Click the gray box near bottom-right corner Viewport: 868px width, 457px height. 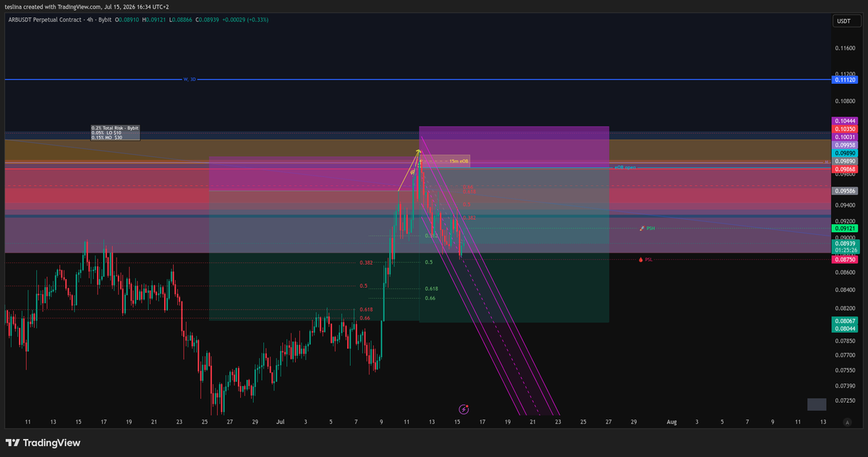pyautogui.click(x=817, y=404)
